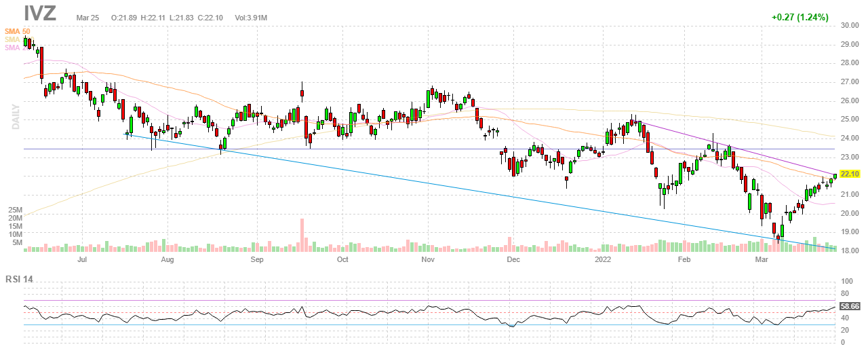The image size is (868, 353).
Task: Click the green +0.27 (1.24%) change text
Action: (x=800, y=18)
